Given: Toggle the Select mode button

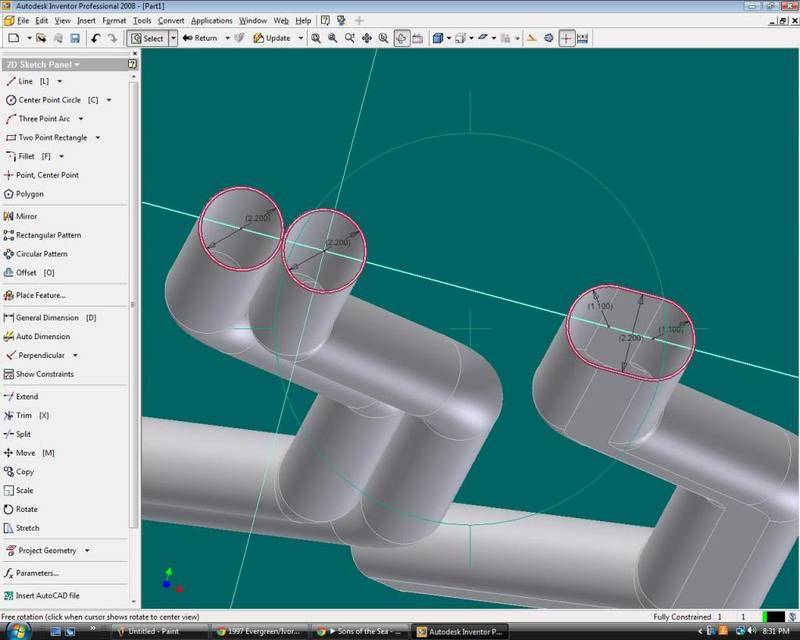Looking at the screenshot, I should 146,38.
